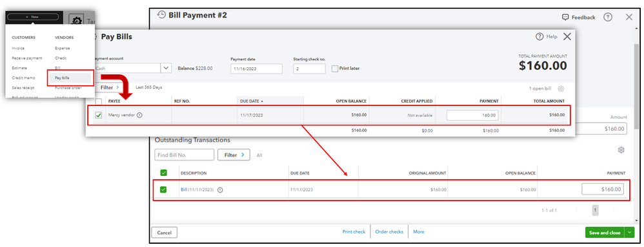This screenshot has width=644, height=247.
Task: Choose Expense under Vendors
Action: (x=63, y=48)
